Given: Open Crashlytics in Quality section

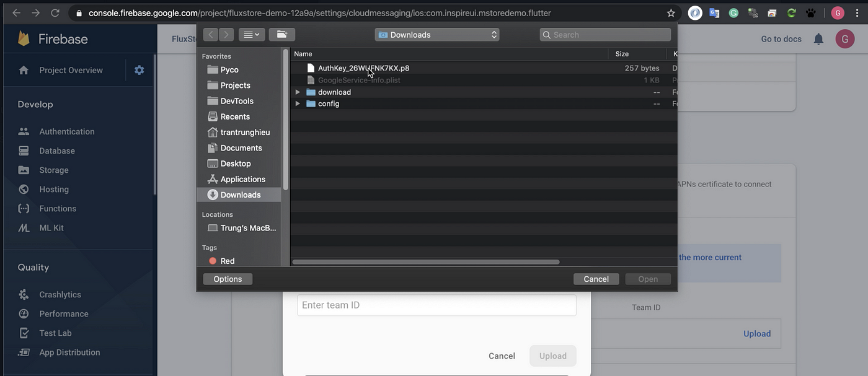Looking at the screenshot, I should 60,294.
